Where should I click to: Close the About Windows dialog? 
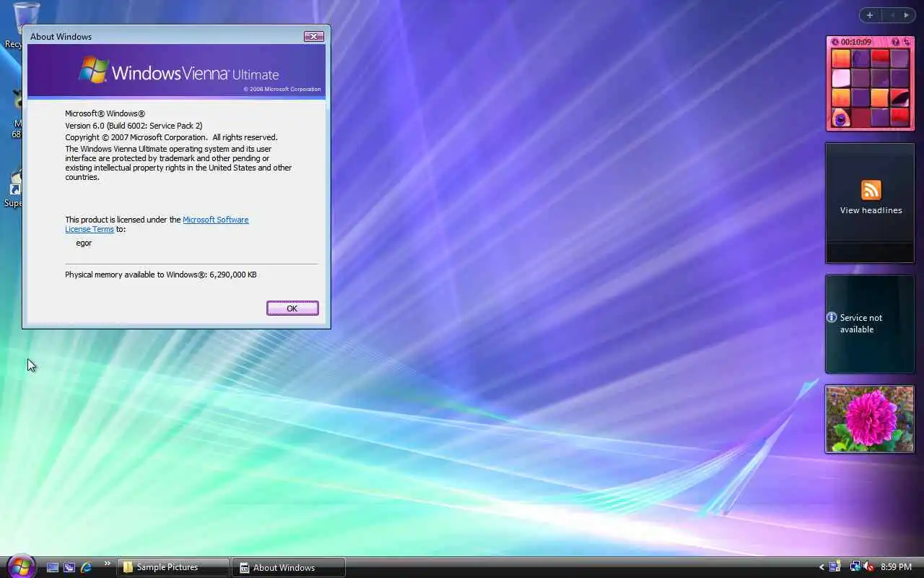[x=313, y=36]
